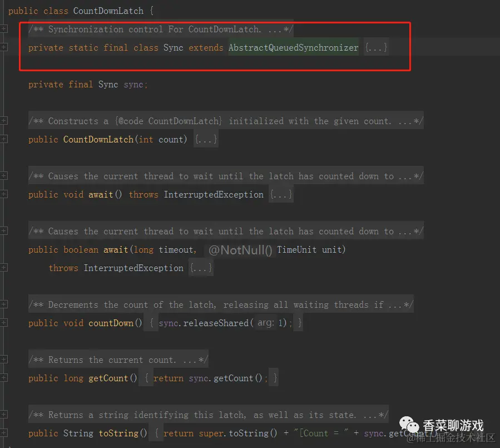Screen dimensions: 500x448
Task: Expand gutter fold for Constructs a CountDownLatch comment
Action: (3, 121)
